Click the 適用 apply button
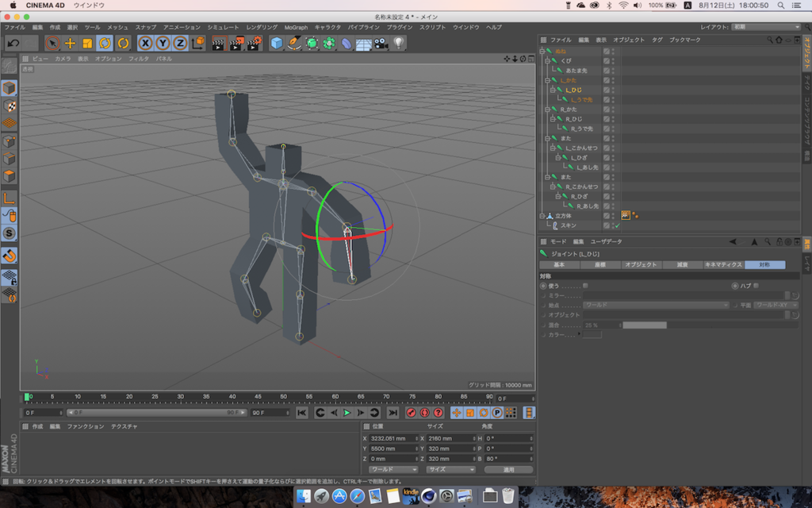The image size is (812, 508). click(x=508, y=470)
